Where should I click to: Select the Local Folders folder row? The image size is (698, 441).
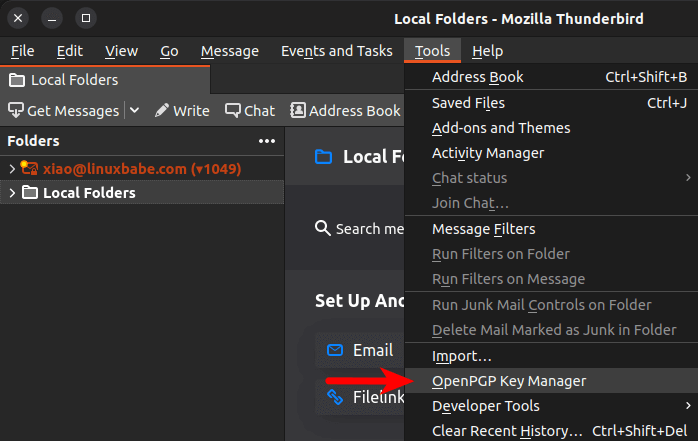pos(89,192)
